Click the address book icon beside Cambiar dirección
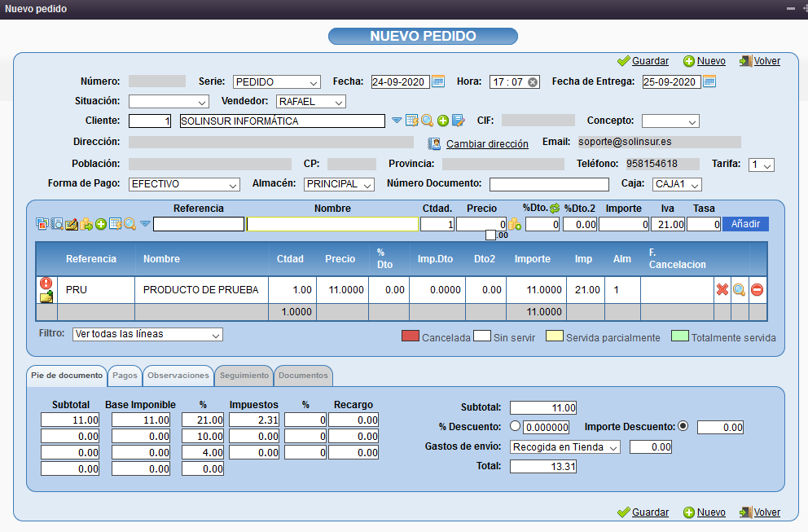The image size is (808, 532). pyautogui.click(x=434, y=144)
